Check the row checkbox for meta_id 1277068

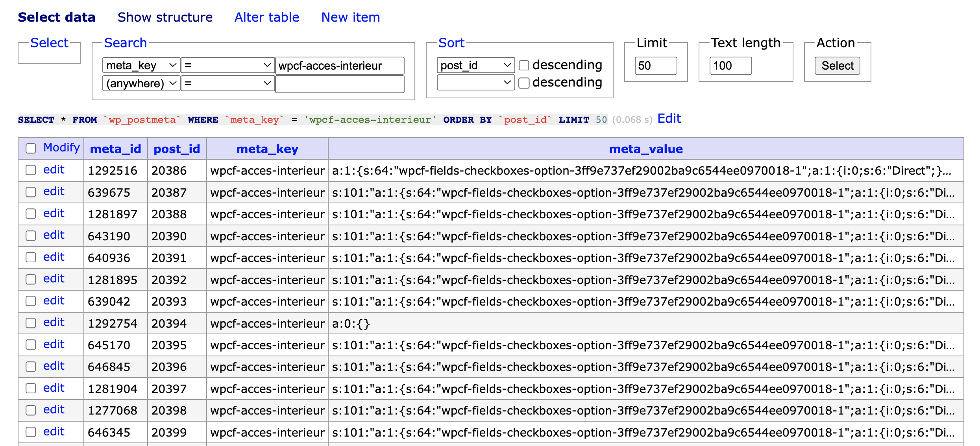pos(31,410)
